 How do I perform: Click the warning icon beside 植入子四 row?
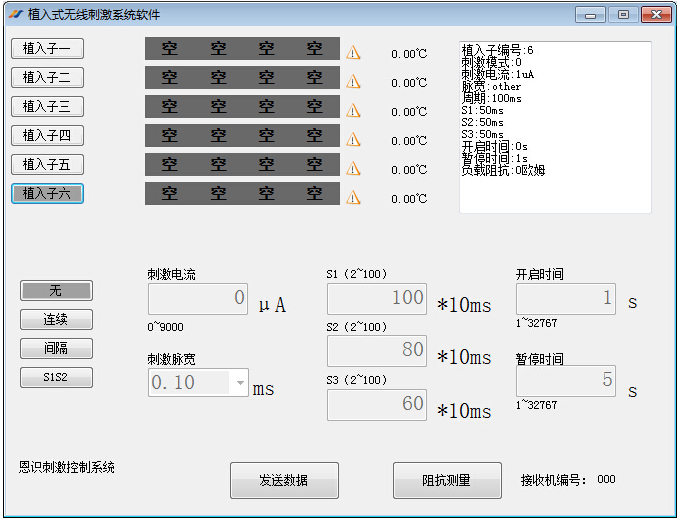[353, 140]
